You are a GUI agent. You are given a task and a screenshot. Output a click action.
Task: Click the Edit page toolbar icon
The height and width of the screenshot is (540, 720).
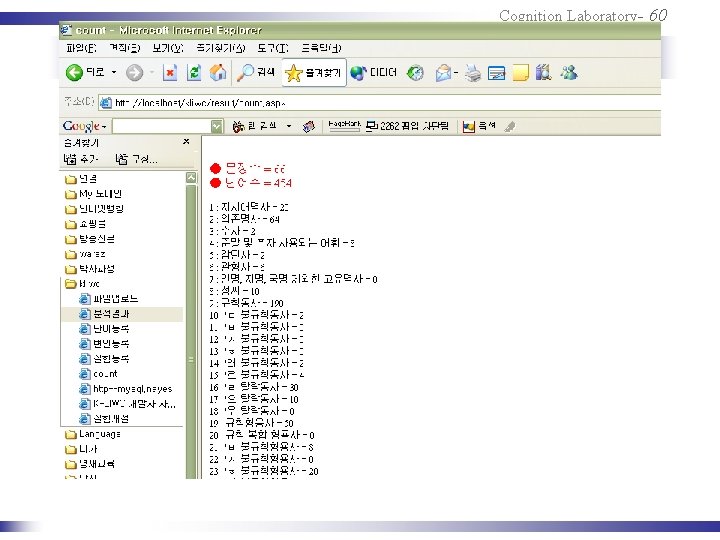[496, 73]
